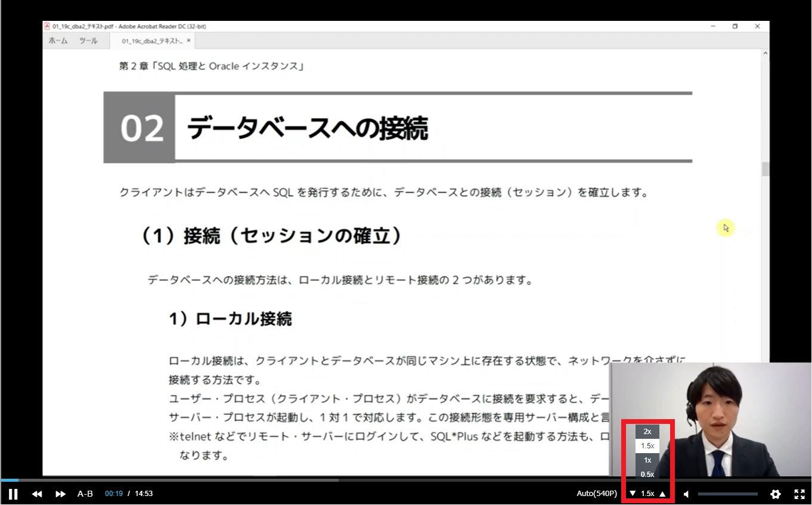Choose 1.5x speed in speed menu
812x505 pixels.
[x=647, y=446]
